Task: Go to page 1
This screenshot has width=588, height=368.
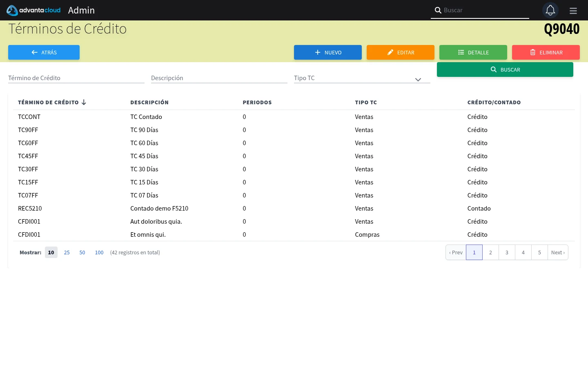Action: click(x=474, y=252)
